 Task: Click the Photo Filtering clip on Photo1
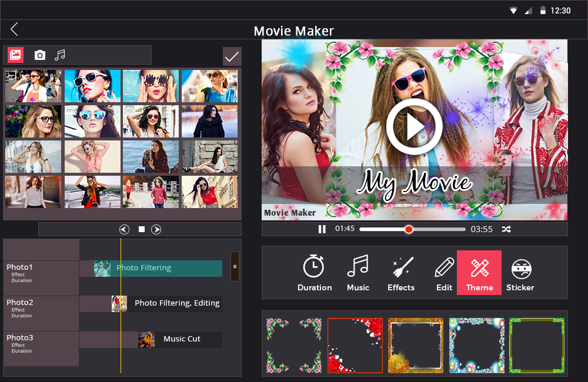(158, 268)
